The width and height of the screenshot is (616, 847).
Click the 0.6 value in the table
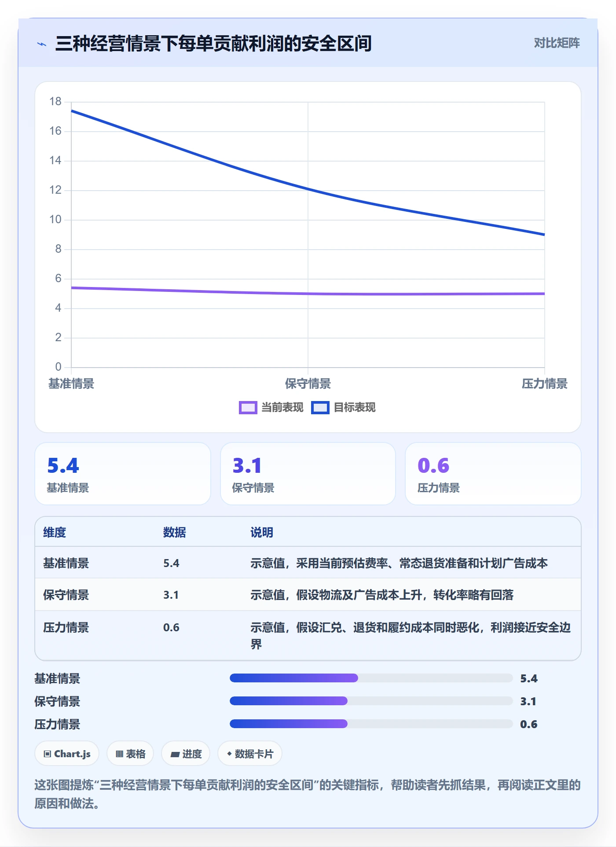click(x=171, y=627)
